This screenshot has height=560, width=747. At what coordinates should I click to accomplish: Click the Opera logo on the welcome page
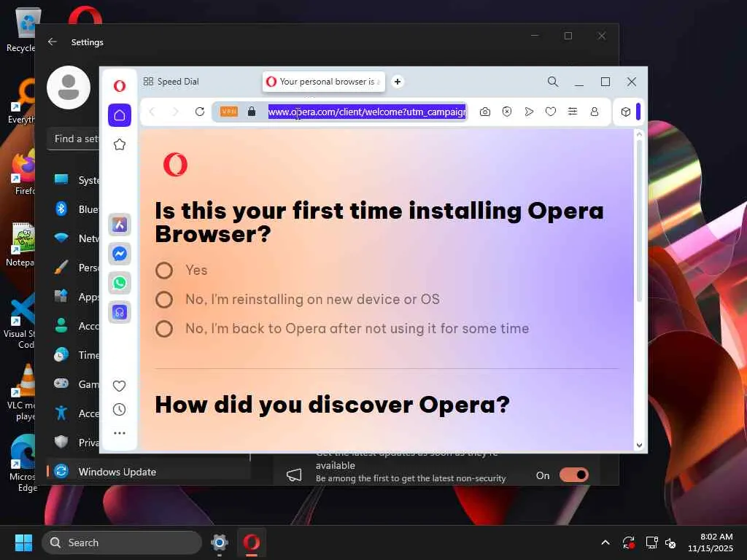pyautogui.click(x=175, y=164)
